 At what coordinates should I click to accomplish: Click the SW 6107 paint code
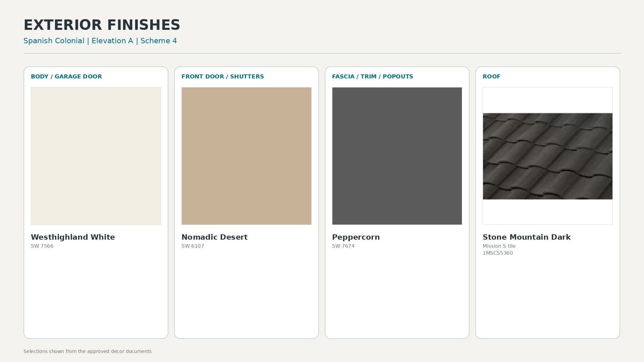pyautogui.click(x=193, y=246)
